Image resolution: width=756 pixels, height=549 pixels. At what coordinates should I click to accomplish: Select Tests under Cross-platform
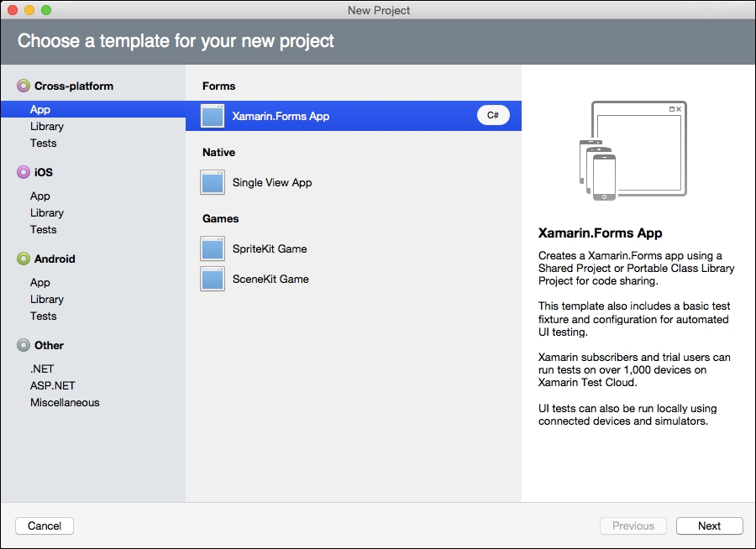click(44, 144)
